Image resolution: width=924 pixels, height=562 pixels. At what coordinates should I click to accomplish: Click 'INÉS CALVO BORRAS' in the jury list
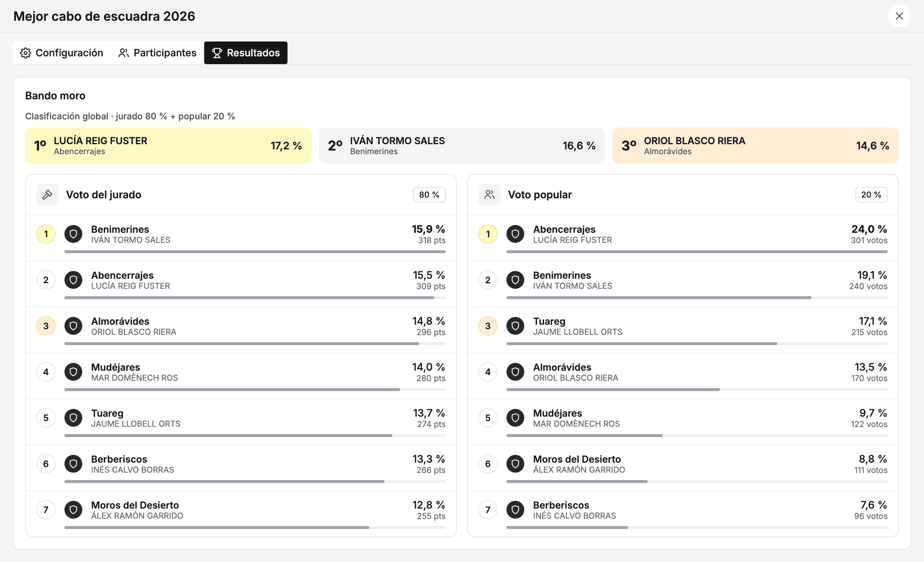(132, 470)
